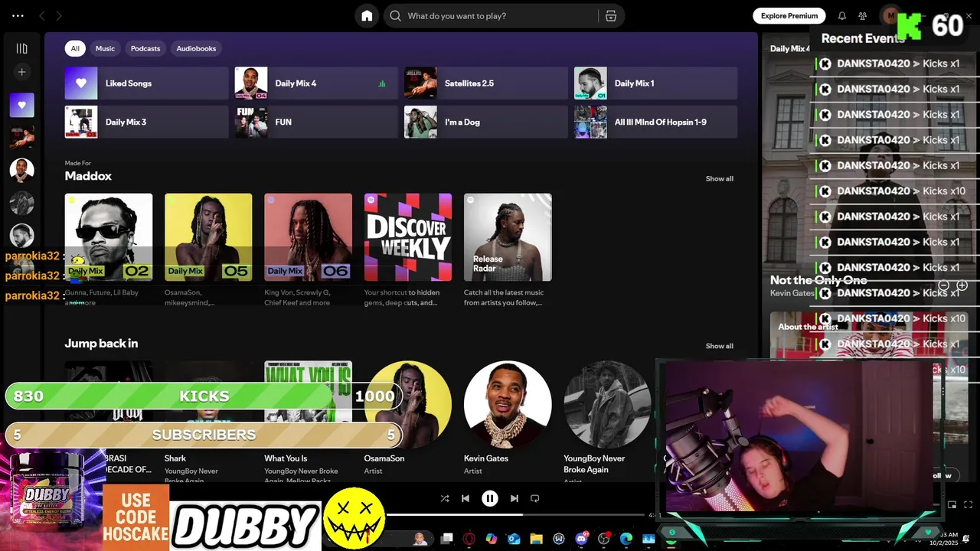Screen dimensions: 980x551
Task: Skip to the next track
Action: click(x=514, y=498)
